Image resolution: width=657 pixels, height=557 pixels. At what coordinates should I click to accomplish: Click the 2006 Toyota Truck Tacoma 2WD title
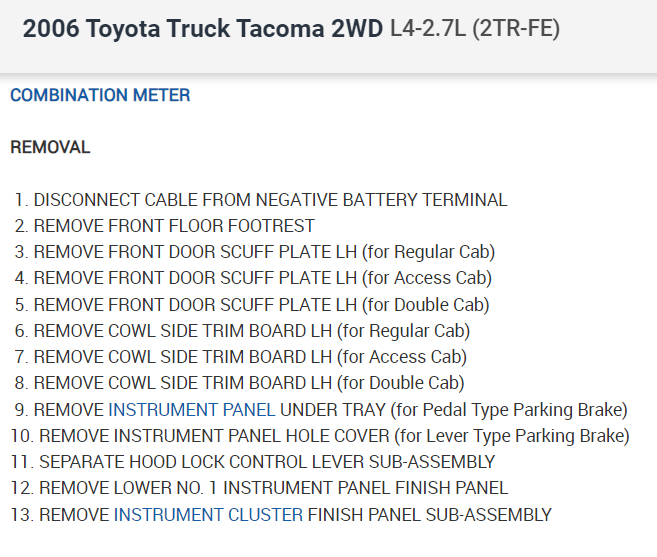[202, 29]
